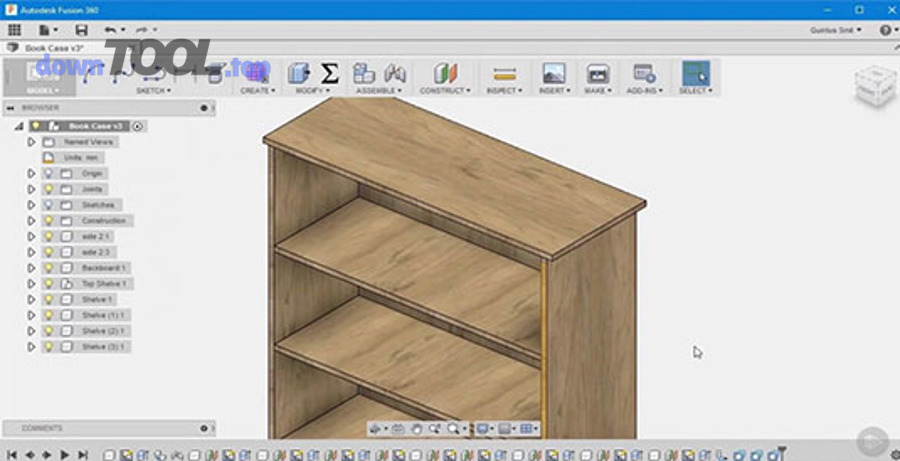Click the Make 3D print icon
Image resolution: width=900 pixels, height=461 pixels.
pyautogui.click(x=598, y=74)
